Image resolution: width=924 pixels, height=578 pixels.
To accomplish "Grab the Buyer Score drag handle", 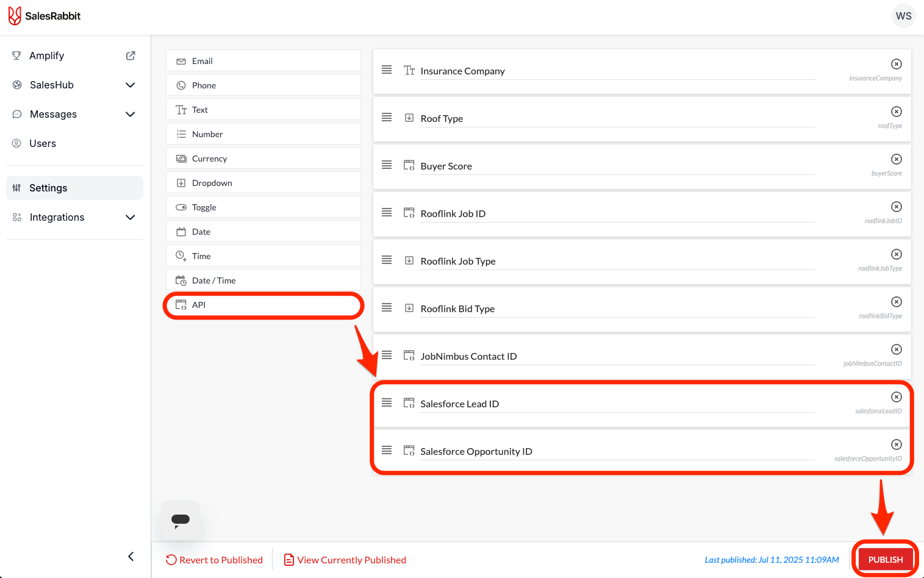I will 387,165.
